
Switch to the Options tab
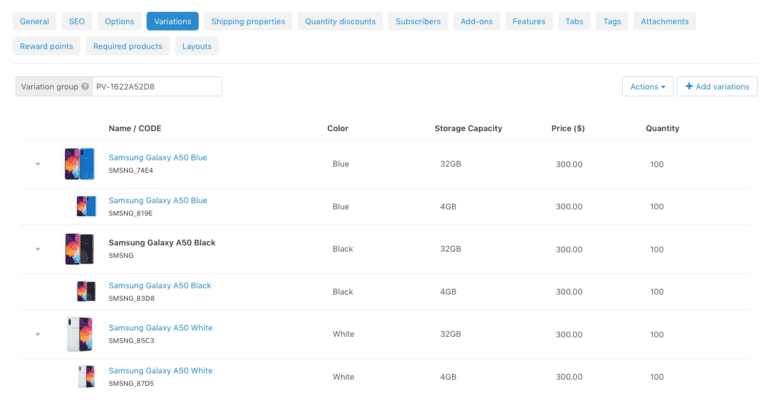coord(119,21)
